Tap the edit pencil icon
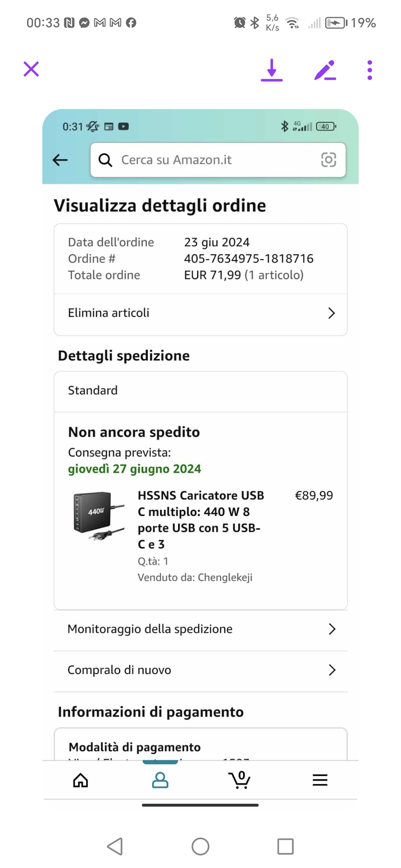 pos(325,70)
